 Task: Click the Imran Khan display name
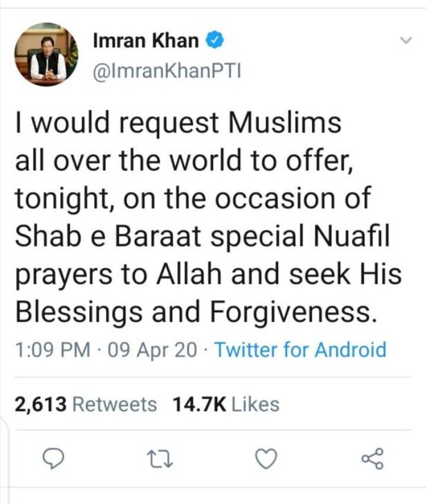[145, 41]
